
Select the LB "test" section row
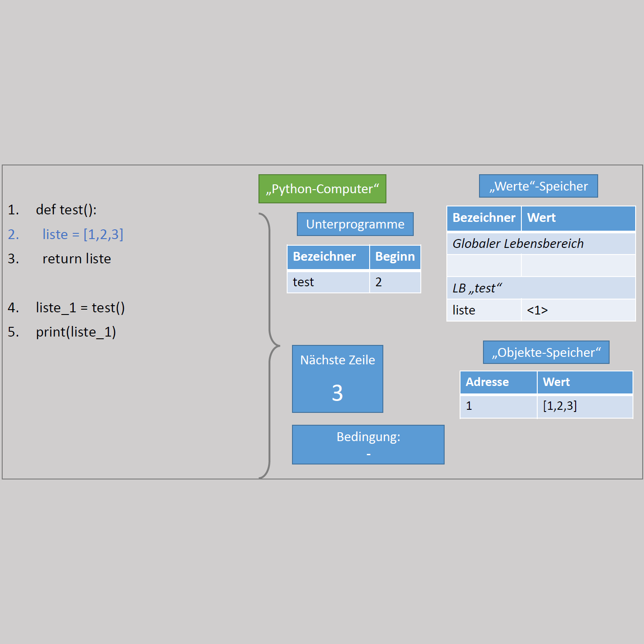(541, 288)
